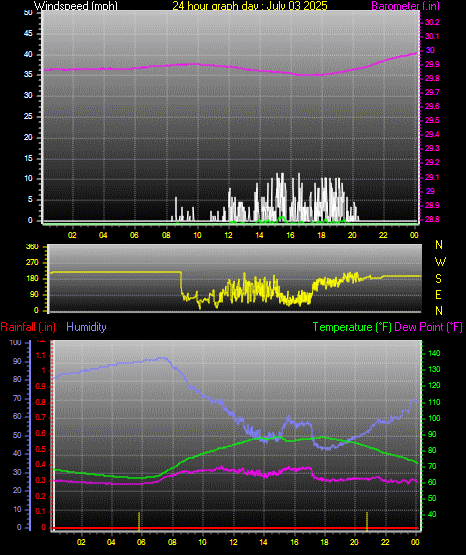The image size is (466, 555).
Task: Click the 30.1 barometer axis value
Action: pyautogui.click(x=432, y=36)
